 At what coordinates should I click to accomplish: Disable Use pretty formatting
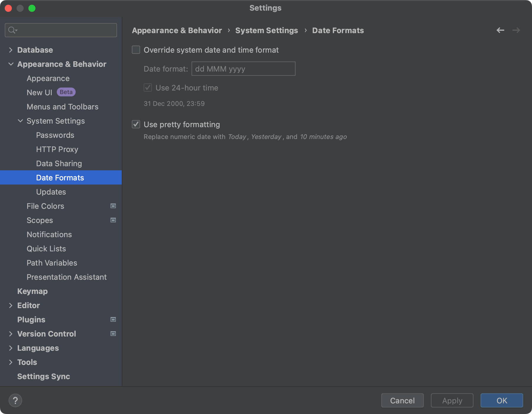click(x=136, y=124)
